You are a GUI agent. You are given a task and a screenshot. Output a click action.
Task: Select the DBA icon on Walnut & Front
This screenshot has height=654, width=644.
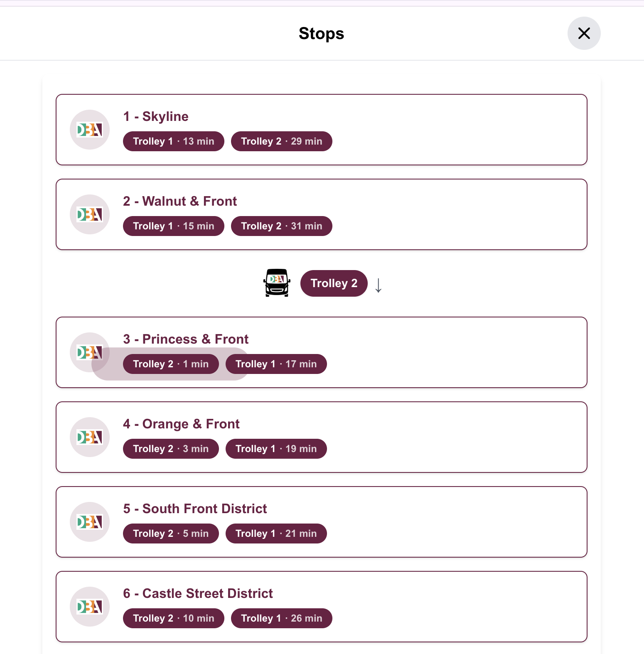point(89,214)
